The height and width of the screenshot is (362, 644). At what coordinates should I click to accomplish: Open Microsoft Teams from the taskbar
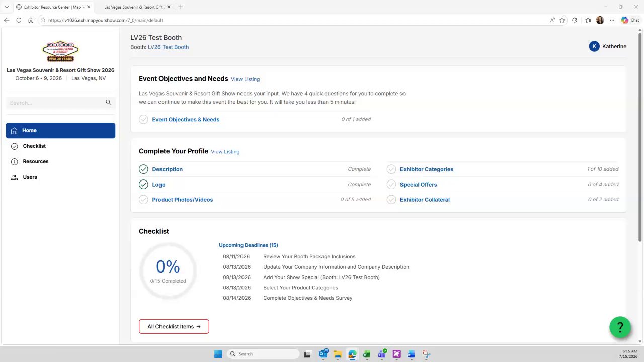(382, 354)
